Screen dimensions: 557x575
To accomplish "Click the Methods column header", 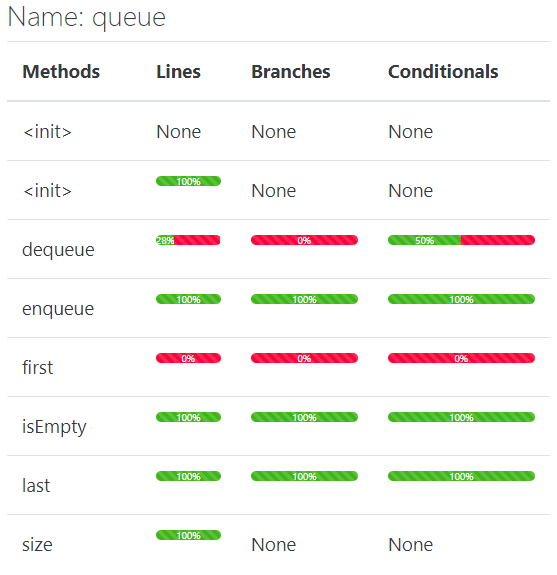I will click(x=61, y=72).
